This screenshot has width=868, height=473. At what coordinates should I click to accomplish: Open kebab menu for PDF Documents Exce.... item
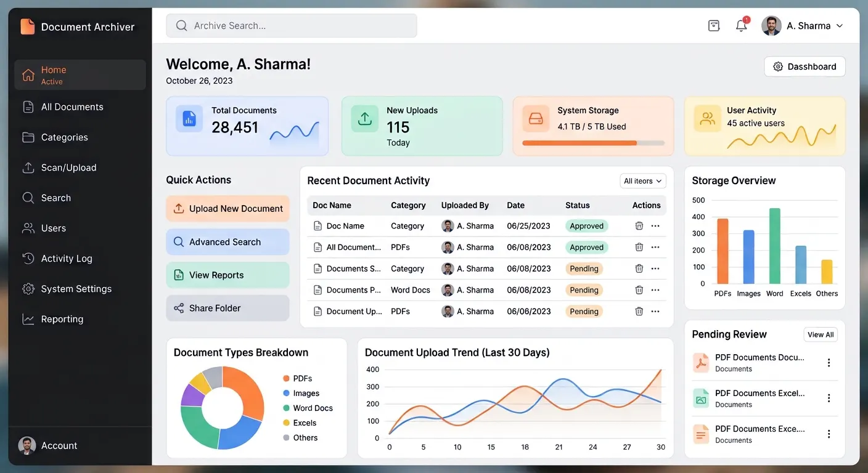click(829, 434)
